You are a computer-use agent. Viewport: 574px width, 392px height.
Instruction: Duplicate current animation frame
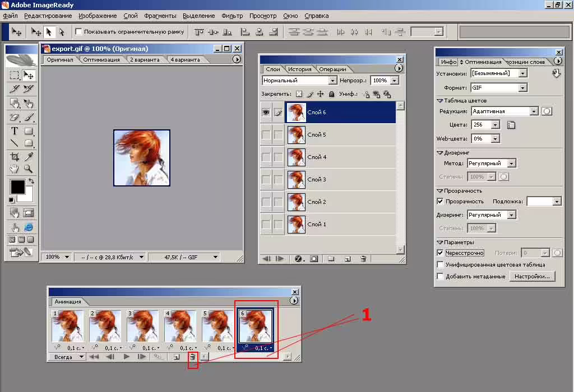point(177,357)
